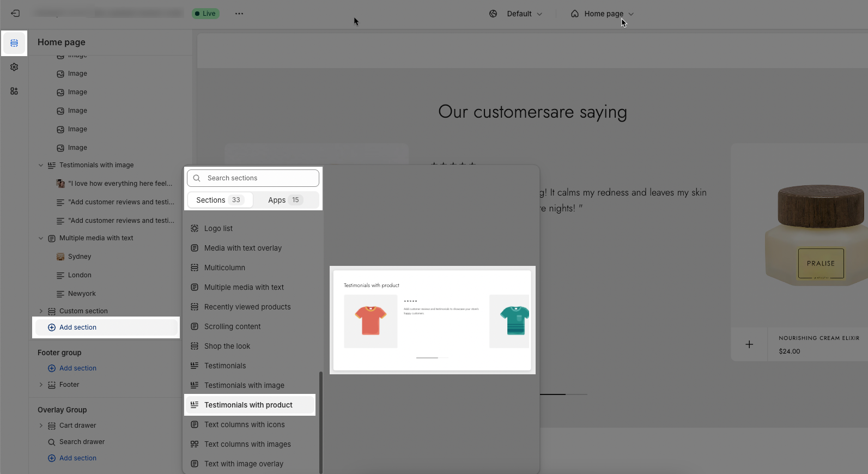The image size is (868, 474).
Task: Click the exit editor icon
Action: click(15, 14)
